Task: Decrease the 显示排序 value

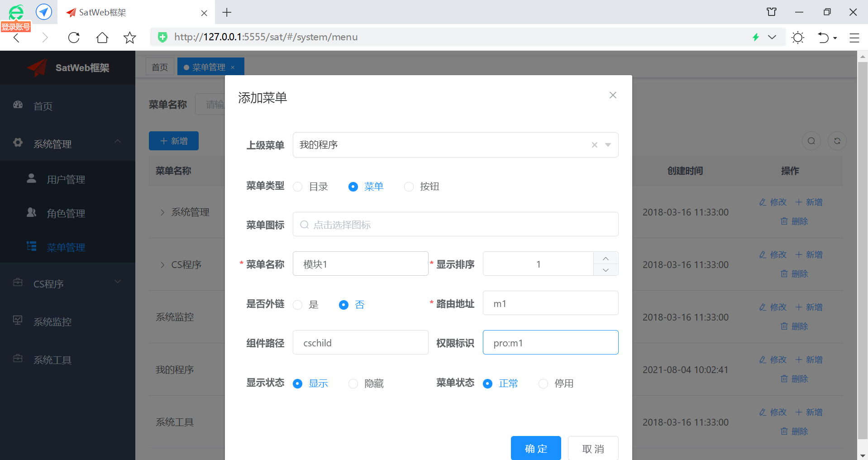Action: click(x=606, y=270)
